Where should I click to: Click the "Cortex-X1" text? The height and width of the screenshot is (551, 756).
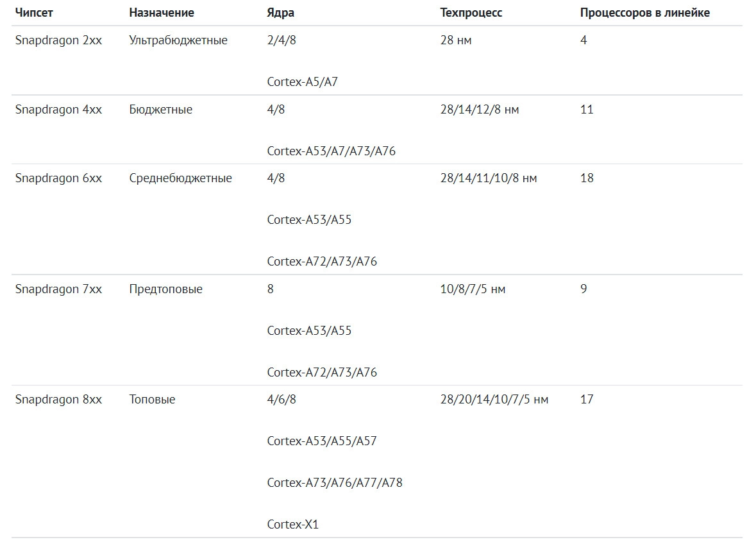[293, 525]
